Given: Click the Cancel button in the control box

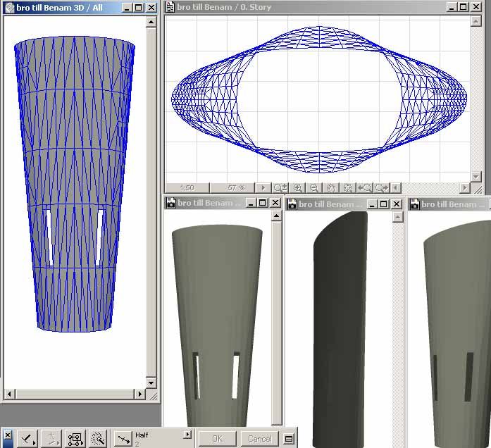Looking at the screenshot, I should tap(260, 439).
